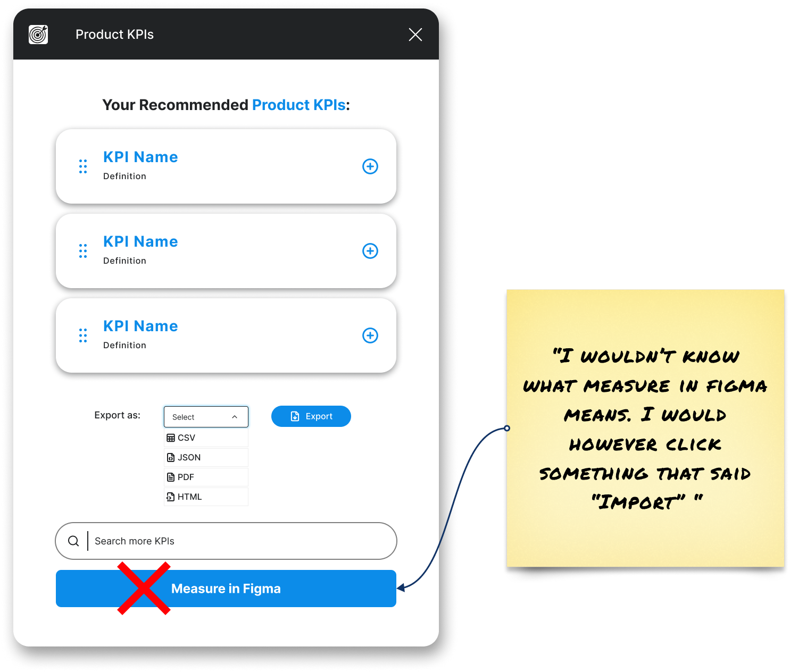Choose JSON export format

[206, 457]
